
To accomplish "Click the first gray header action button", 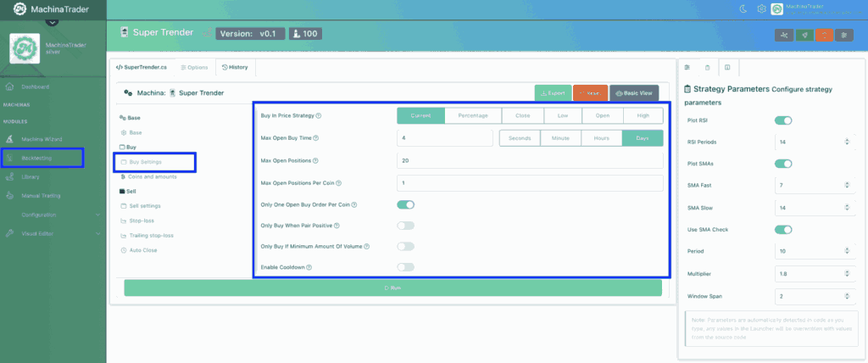I will click(784, 35).
